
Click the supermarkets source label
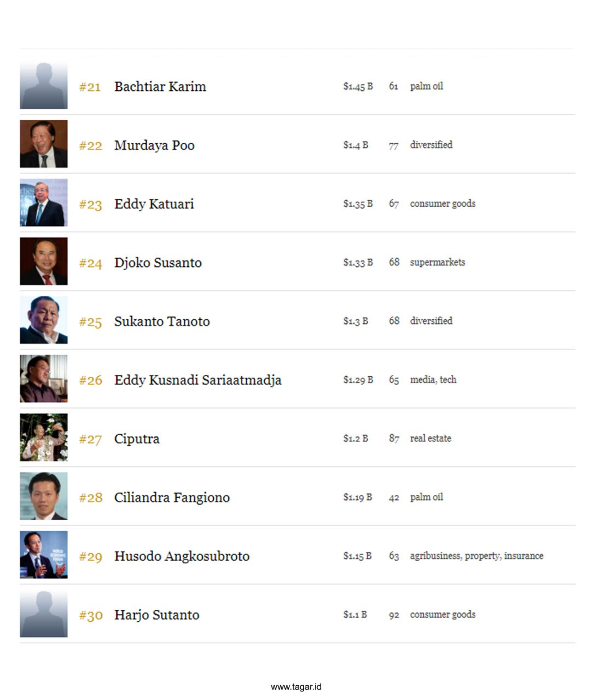click(438, 262)
